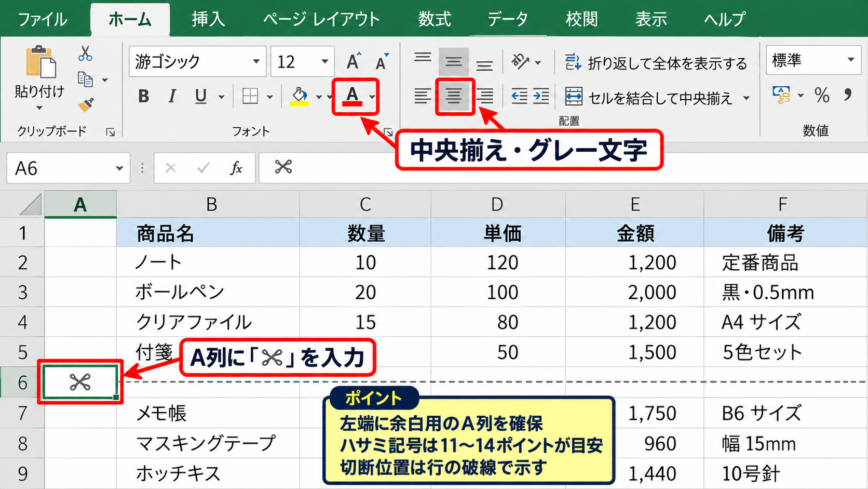
Task: Decrease font size with small A icon
Action: point(382,62)
